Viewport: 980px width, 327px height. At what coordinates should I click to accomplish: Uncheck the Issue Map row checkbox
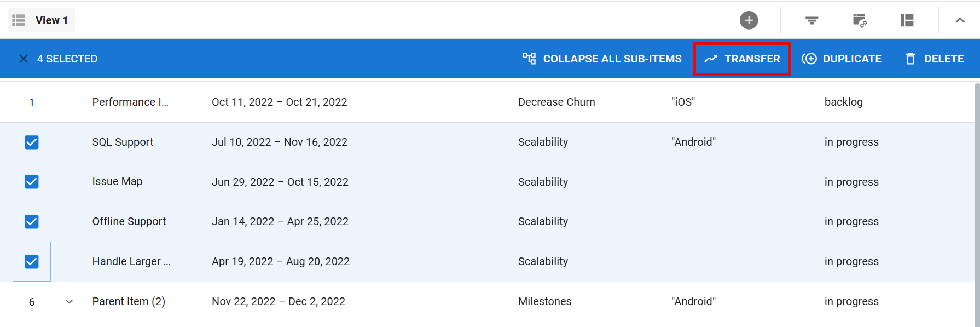click(32, 182)
